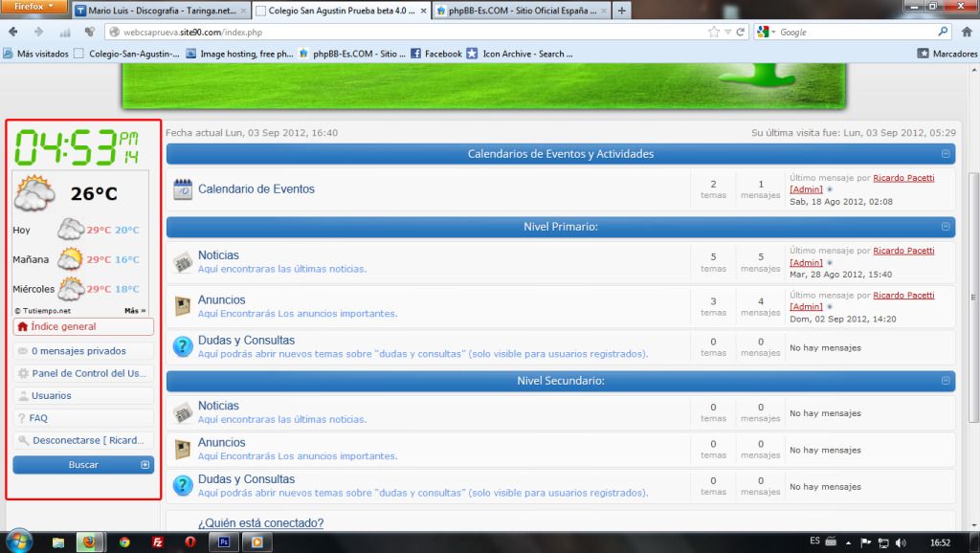Open Windows Explorer folder on taskbar
980x553 pixels.
coord(58,542)
